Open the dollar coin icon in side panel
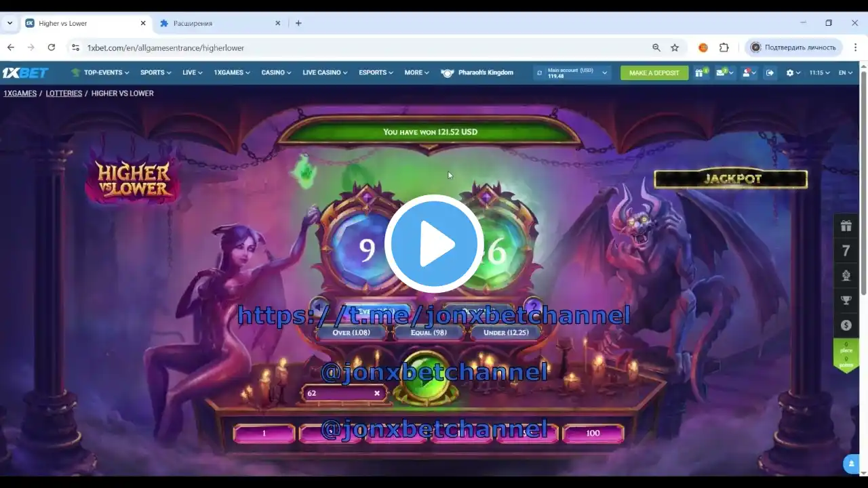Screen dimensions: 868x488 point(846,325)
